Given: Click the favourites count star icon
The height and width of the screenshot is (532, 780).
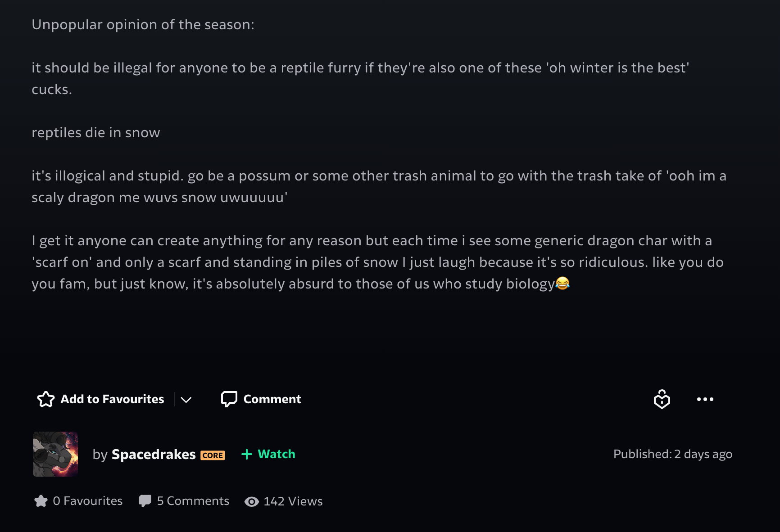Looking at the screenshot, I should [41, 501].
